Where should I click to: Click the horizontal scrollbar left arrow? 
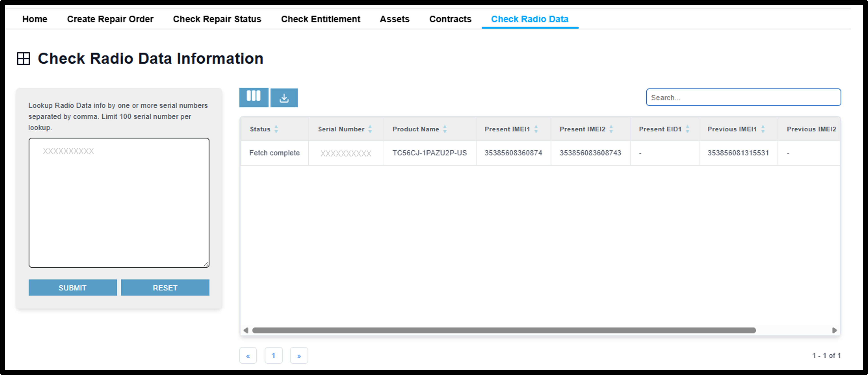[246, 330]
